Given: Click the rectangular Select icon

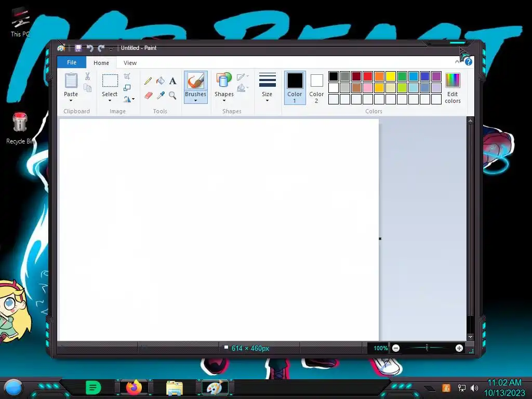Looking at the screenshot, I should coord(110,81).
